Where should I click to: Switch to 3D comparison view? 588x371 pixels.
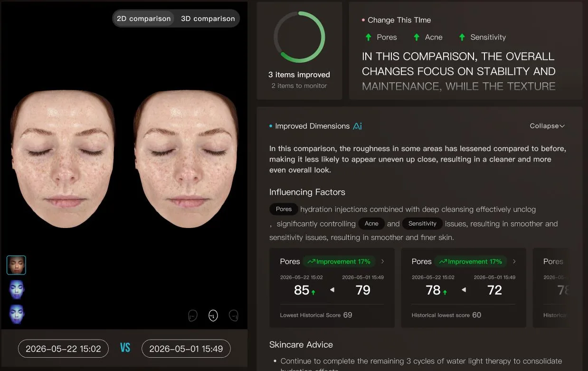(208, 19)
